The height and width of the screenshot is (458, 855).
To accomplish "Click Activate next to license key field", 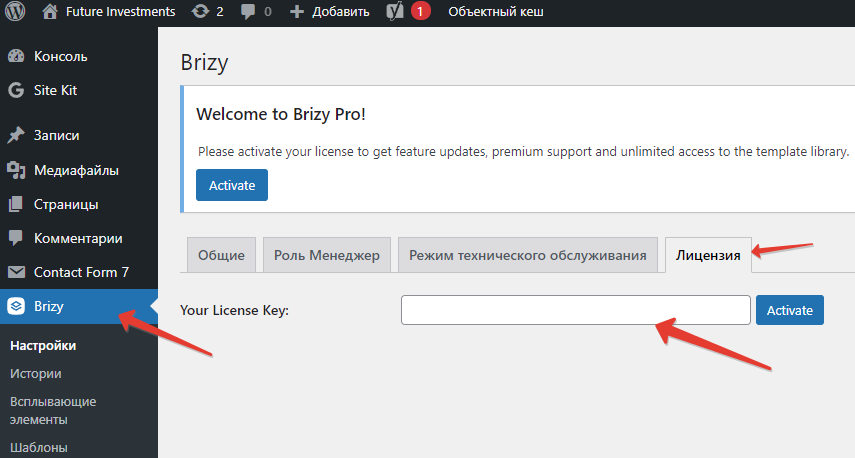I will pos(790,310).
